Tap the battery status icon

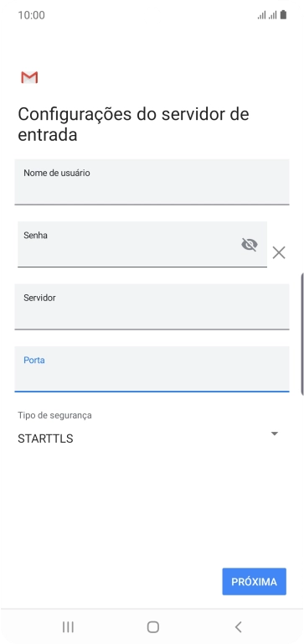(283, 15)
